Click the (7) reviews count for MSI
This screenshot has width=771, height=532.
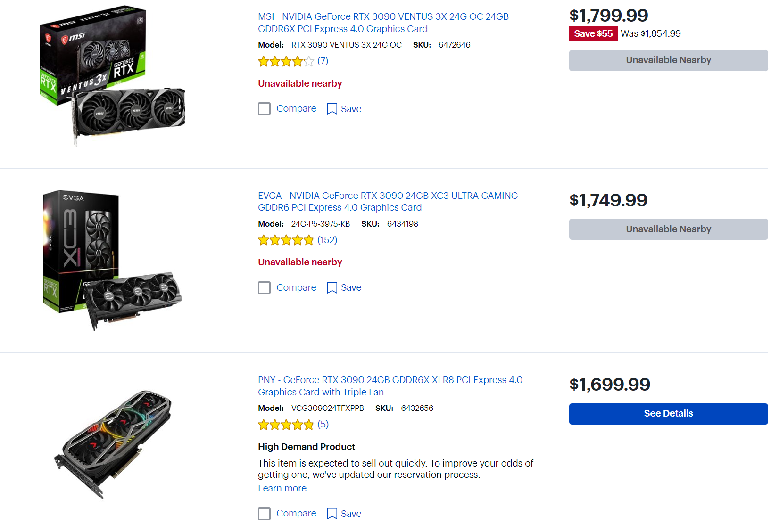click(323, 61)
